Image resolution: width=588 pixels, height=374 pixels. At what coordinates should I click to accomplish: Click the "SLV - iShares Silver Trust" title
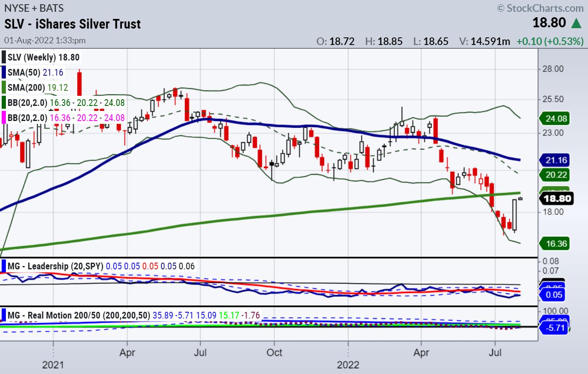pyautogui.click(x=73, y=24)
